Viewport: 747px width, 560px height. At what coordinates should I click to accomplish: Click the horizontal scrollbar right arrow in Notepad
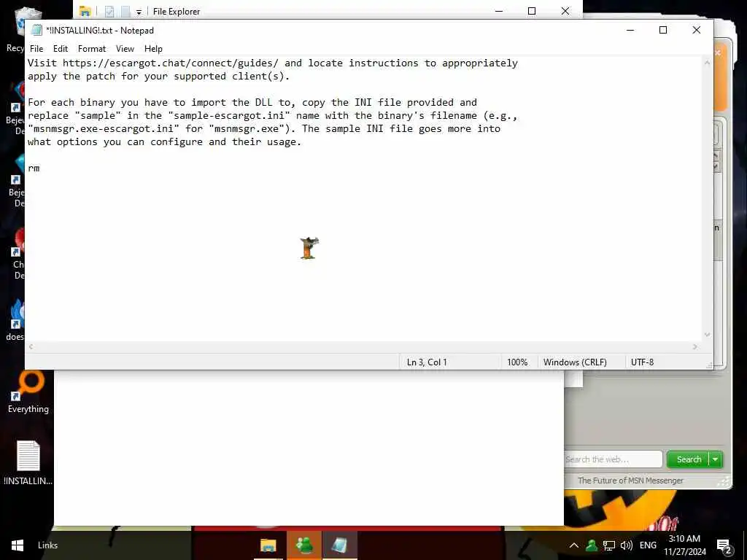pos(695,346)
